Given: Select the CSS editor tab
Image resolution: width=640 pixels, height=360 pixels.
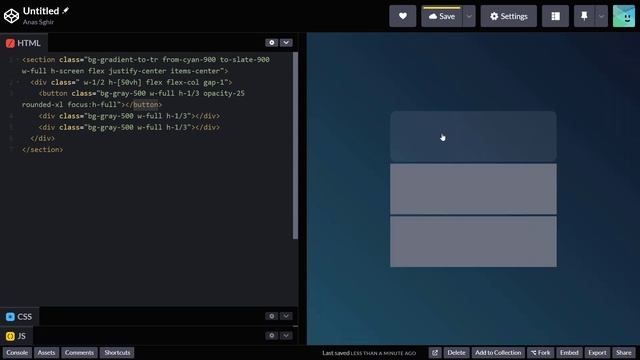Looking at the screenshot, I should [19, 316].
